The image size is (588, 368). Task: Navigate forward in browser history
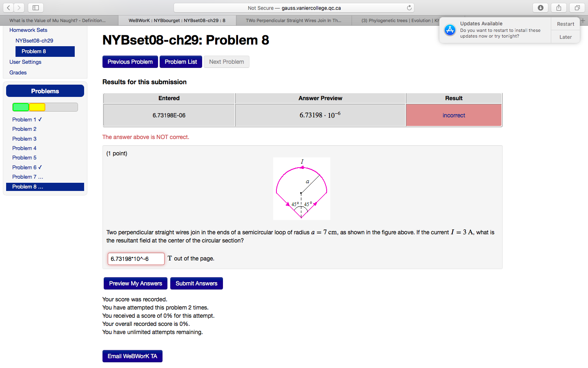[19, 7]
